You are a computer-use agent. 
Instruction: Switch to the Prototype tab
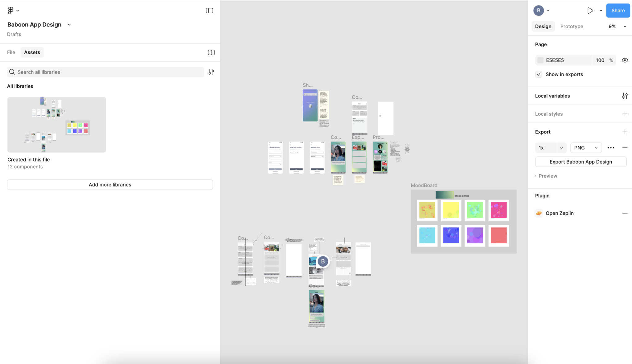click(572, 27)
